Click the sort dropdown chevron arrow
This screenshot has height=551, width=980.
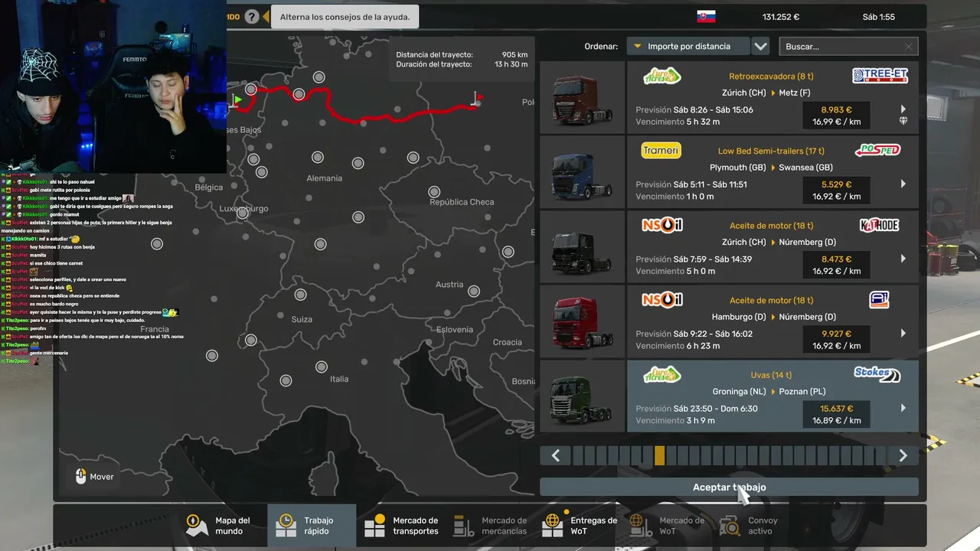coord(760,47)
